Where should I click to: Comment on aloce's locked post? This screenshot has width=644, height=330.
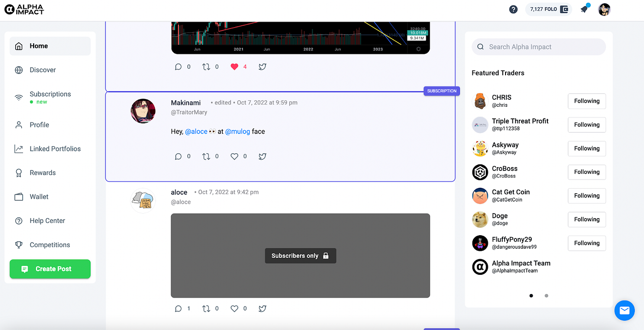click(178, 309)
